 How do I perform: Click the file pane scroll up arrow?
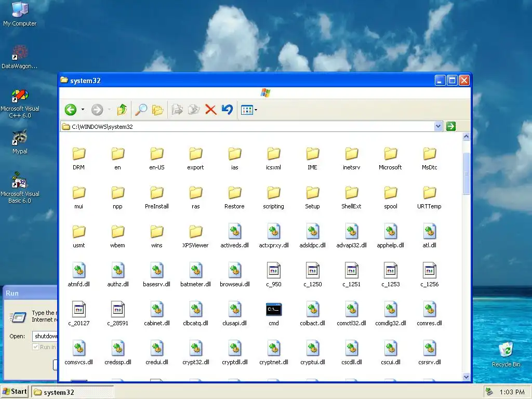tap(466, 137)
